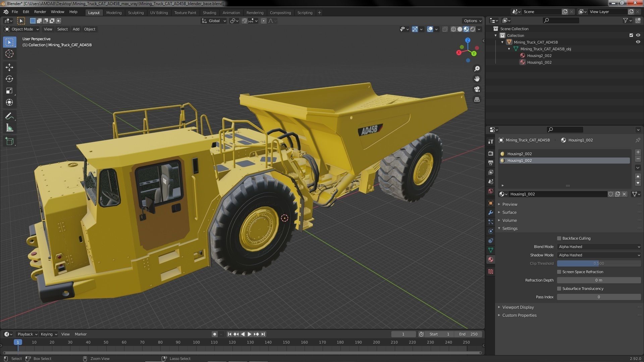Expand the Preview panel

pos(509,204)
